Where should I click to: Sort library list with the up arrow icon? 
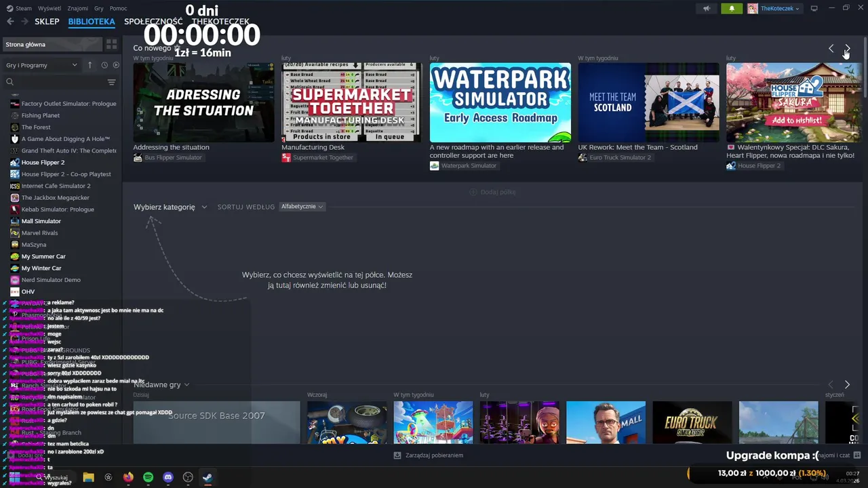coord(90,65)
